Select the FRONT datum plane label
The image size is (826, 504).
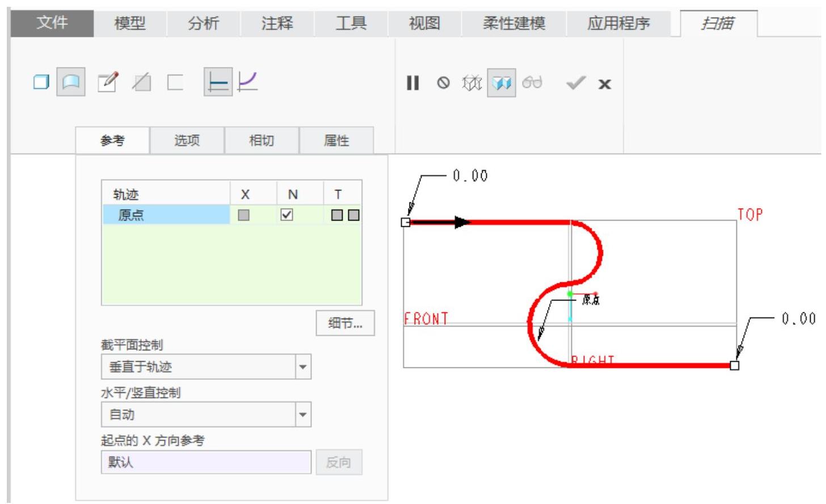426,319
